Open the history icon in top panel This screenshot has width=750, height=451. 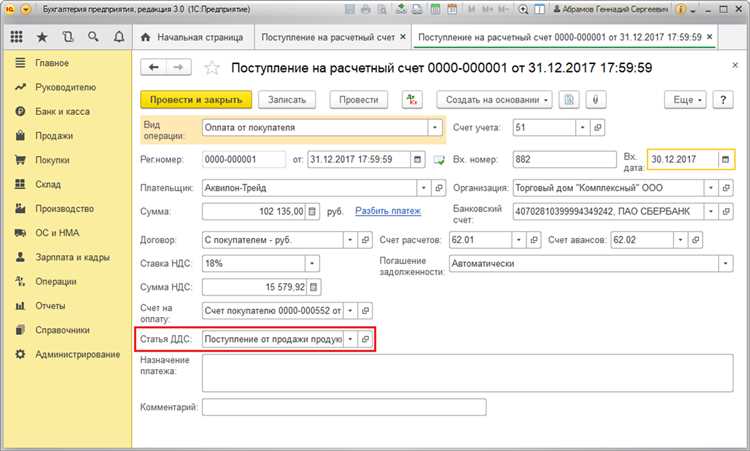68,37
